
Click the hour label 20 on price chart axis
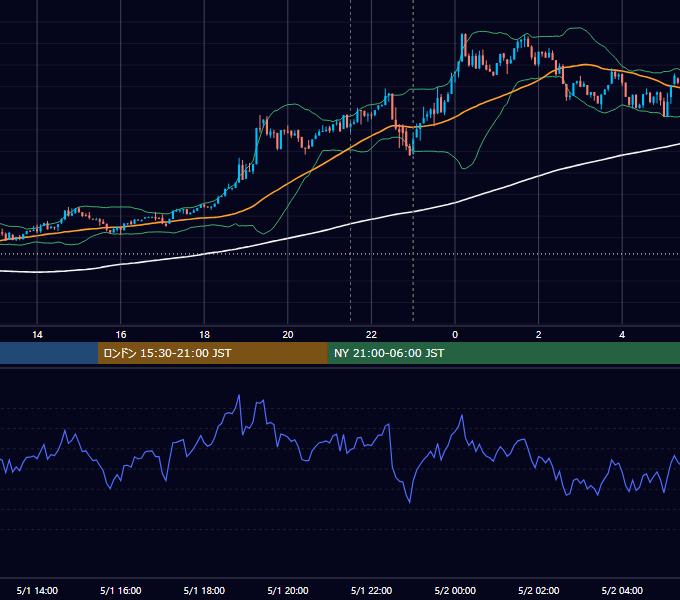point(288,335)
